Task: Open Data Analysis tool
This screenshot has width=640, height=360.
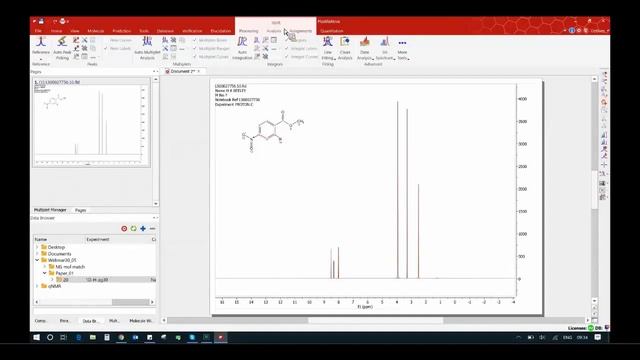Action: (x=364, y=48)
